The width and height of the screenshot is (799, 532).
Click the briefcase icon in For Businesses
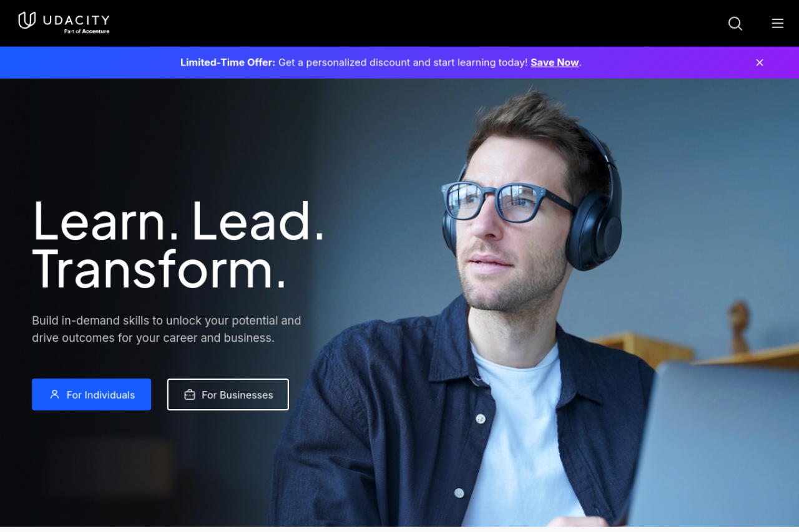(x=190, y=394)
